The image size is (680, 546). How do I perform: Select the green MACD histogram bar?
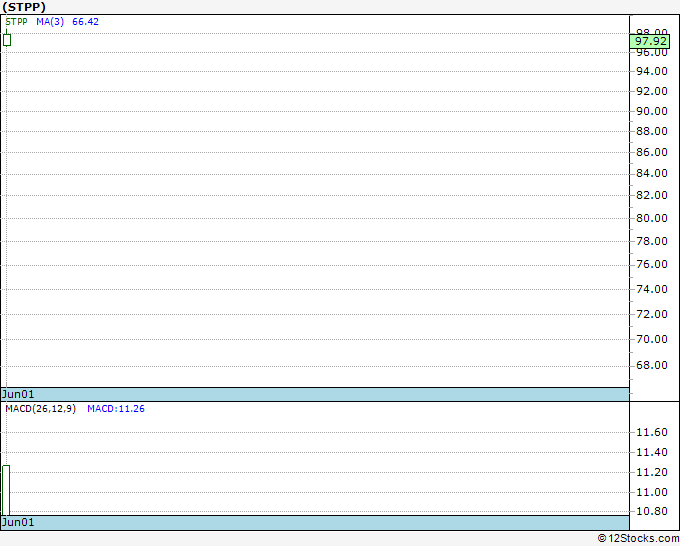pyautogui.click(x=6, y=490)
